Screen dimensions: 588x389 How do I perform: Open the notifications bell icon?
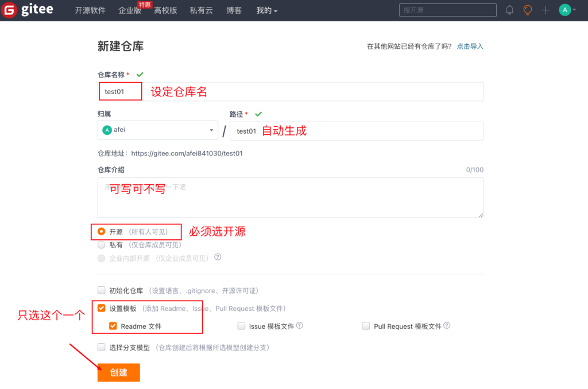(x=509, y=10)
